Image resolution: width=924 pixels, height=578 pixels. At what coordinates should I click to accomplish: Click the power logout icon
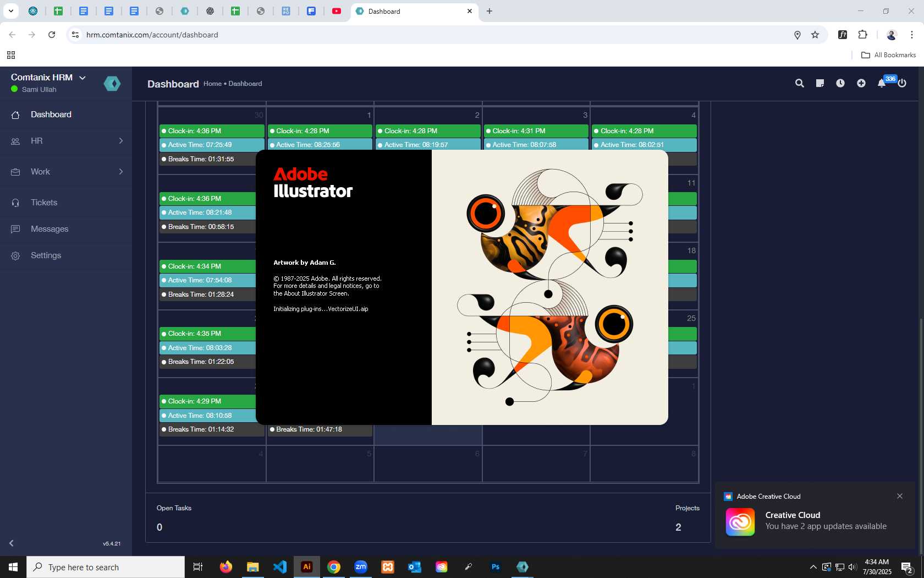pos(902,83)
